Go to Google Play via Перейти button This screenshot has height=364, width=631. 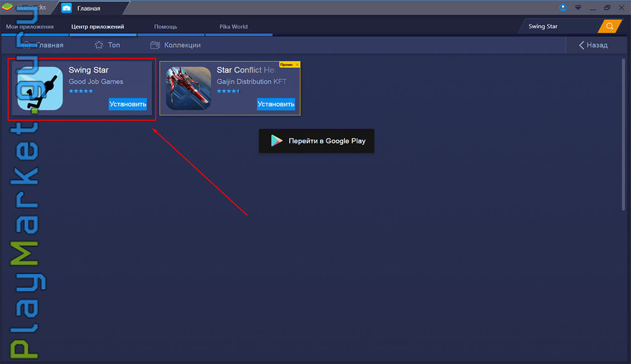[x=316, y=141]
